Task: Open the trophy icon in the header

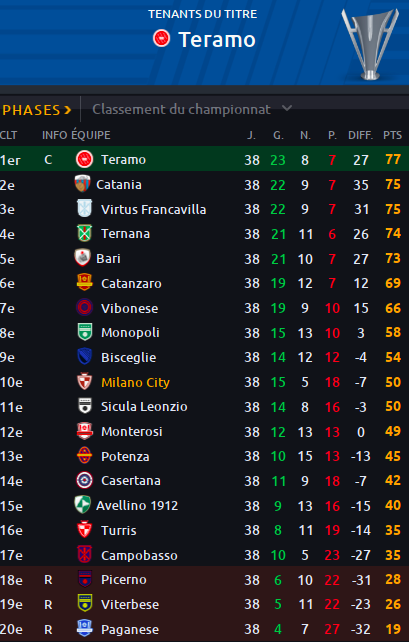Action: click(370, 43)
